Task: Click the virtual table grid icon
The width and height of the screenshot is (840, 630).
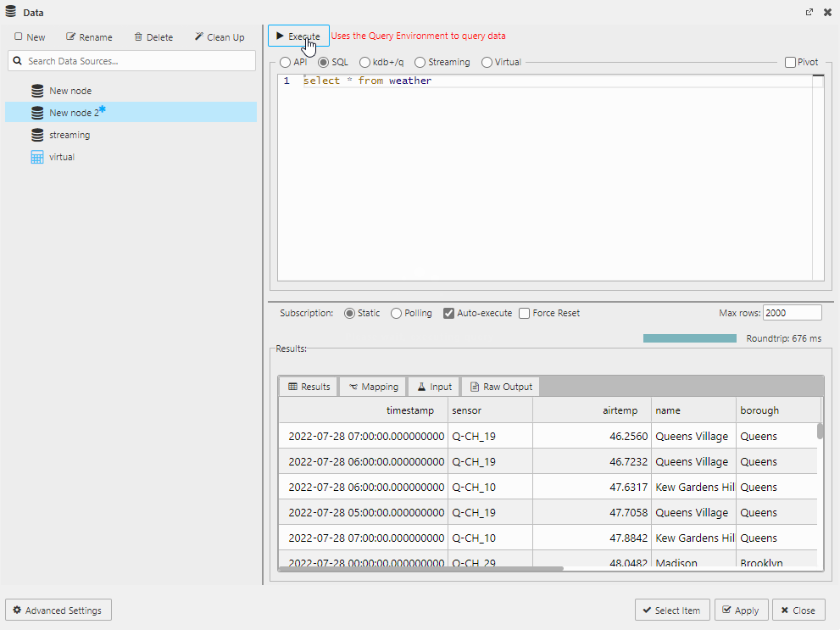Action: (37, 157)
